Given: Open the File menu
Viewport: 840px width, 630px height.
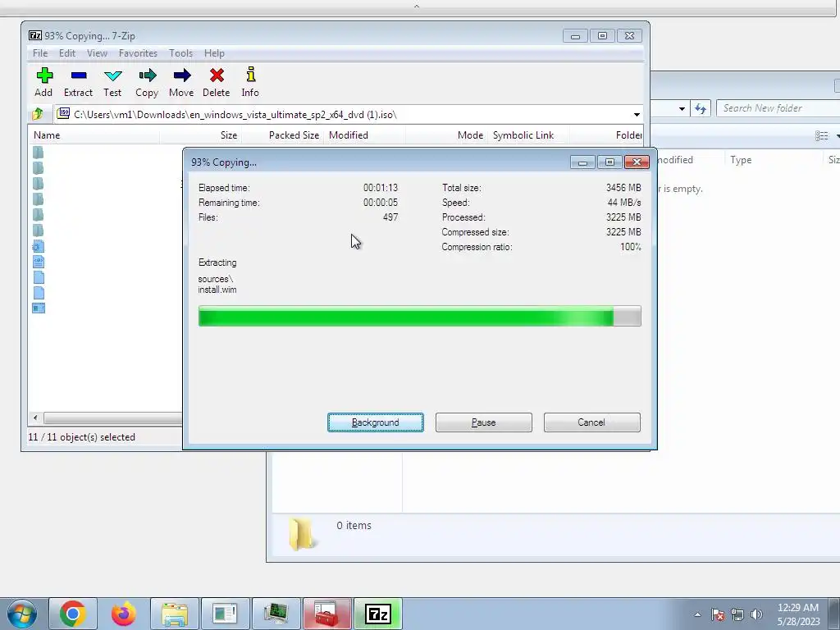Looking at the screenshot, I should [40, 53].
